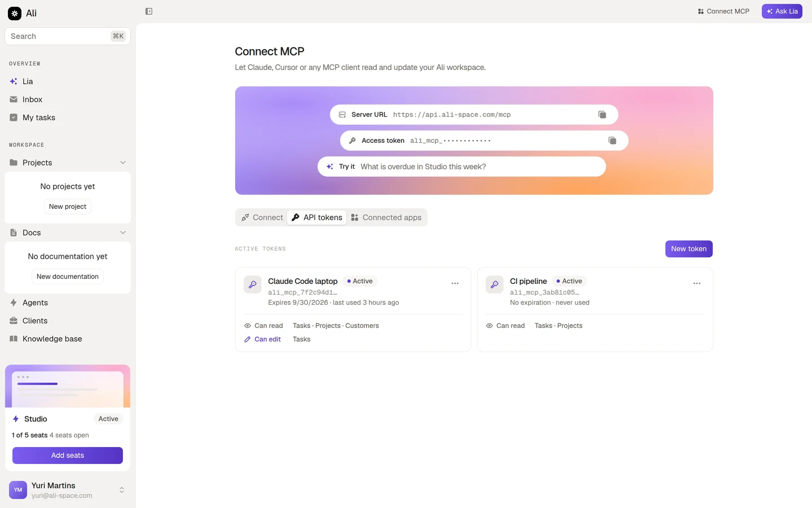The width and height of the screenshot is (812, 508).
Task: Click the Agents lightning icon
Action: (x=14, y=303)
